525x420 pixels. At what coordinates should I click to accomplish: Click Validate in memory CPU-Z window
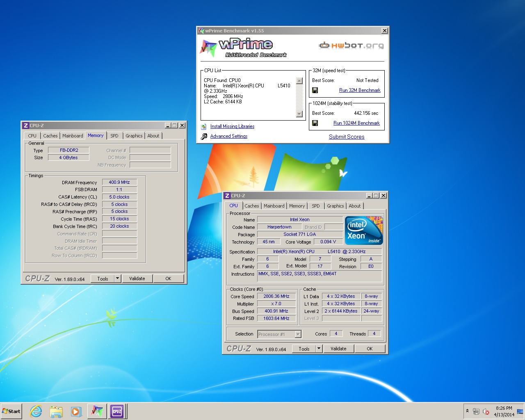coord(137,278)
